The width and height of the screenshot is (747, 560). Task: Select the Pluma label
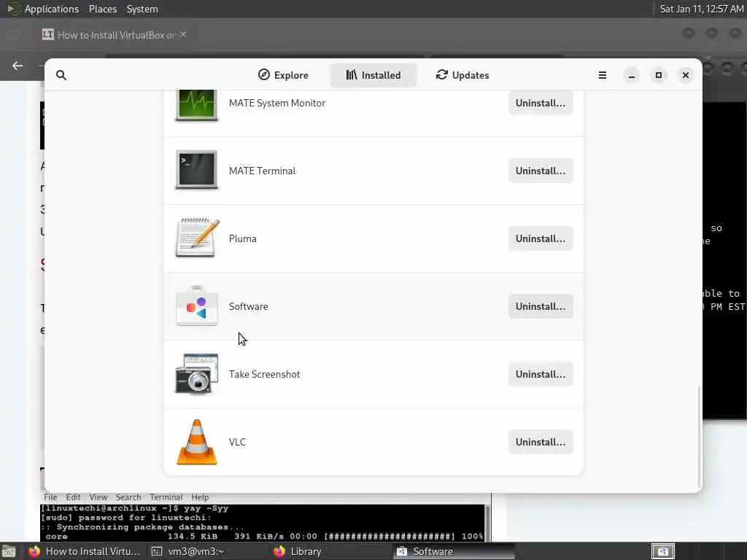tap(242, 238)
